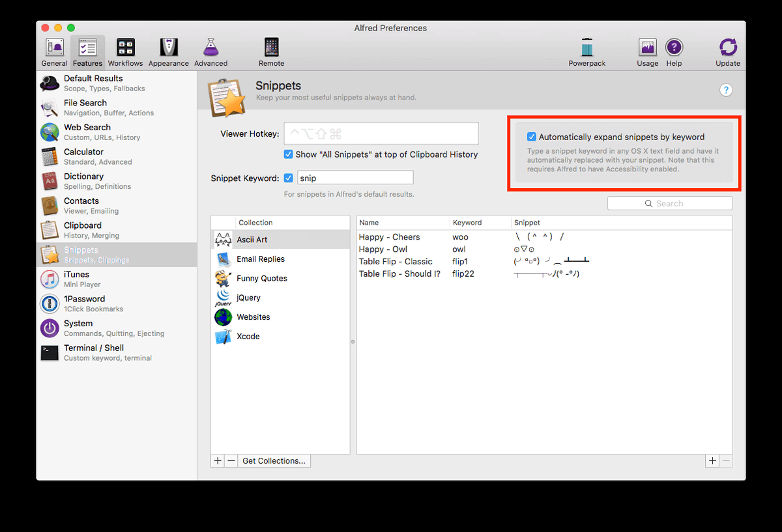Select the Contacts address book icon
Image resolution: width=782 pixels, height=532 pixels.
click(x=50, y=206)
